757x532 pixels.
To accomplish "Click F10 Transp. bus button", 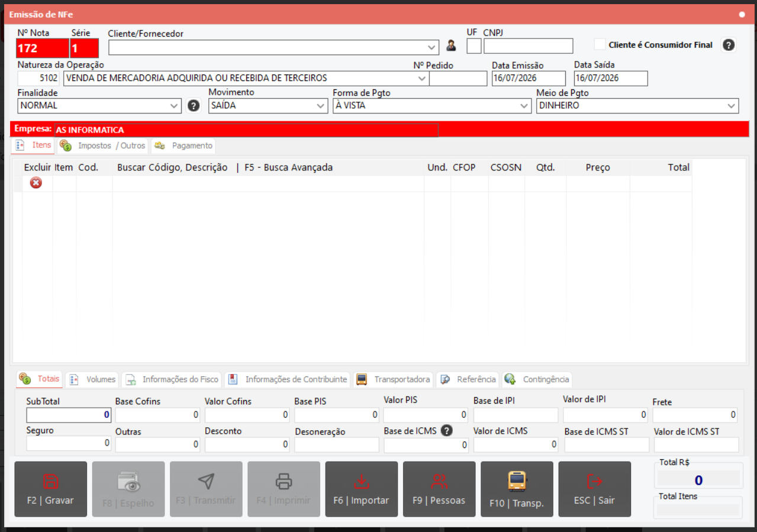I will point(517,489).
